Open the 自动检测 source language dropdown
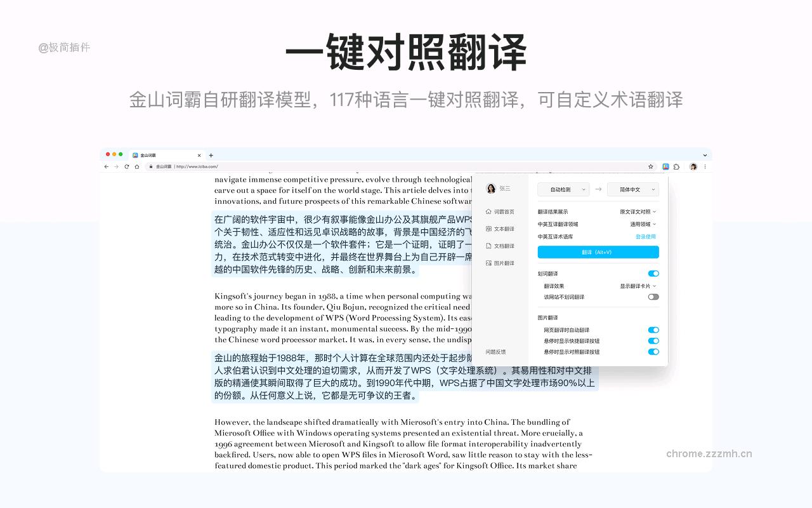Screen dimensions: 812x508 click(563, 189)
